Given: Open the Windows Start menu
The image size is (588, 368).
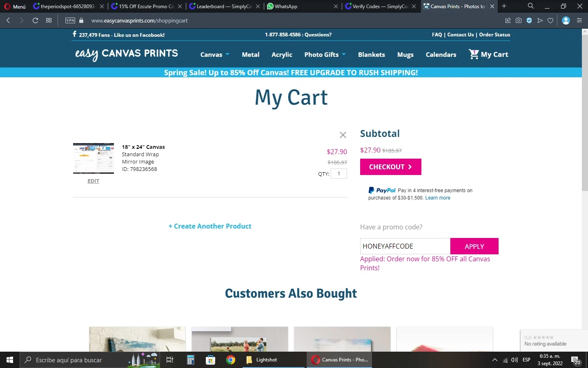Looking at the screenshot, I should (x=10, y=360).
